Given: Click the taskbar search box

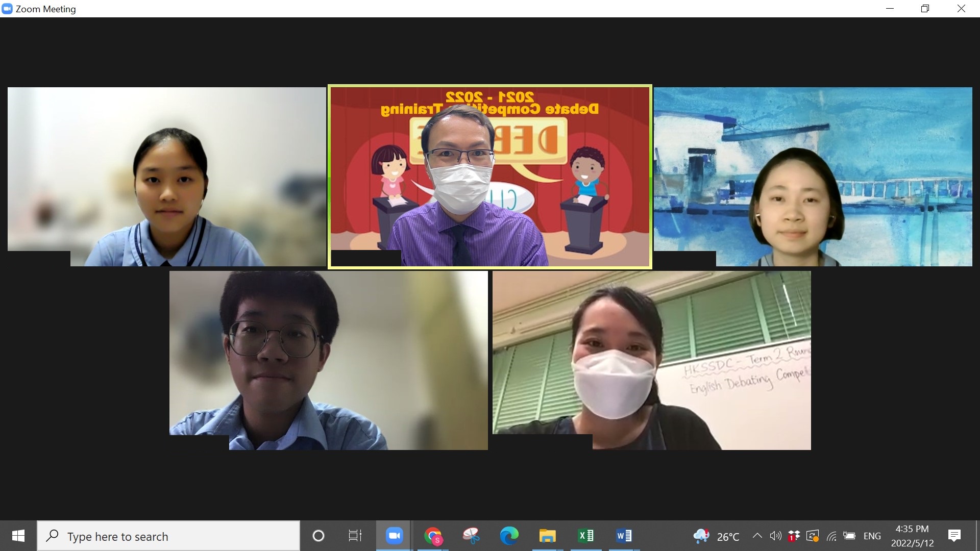Looking at the screenshot, I should (168, 536).
